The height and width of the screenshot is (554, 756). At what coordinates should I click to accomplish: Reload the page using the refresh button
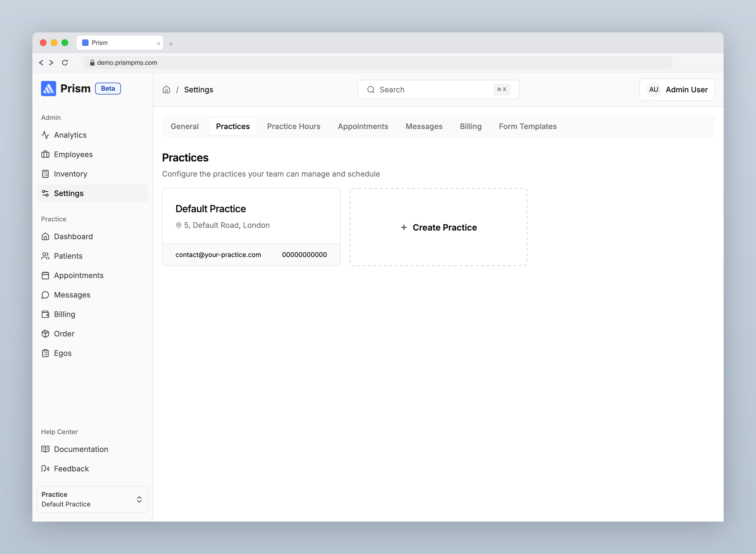tap(65, 63)
